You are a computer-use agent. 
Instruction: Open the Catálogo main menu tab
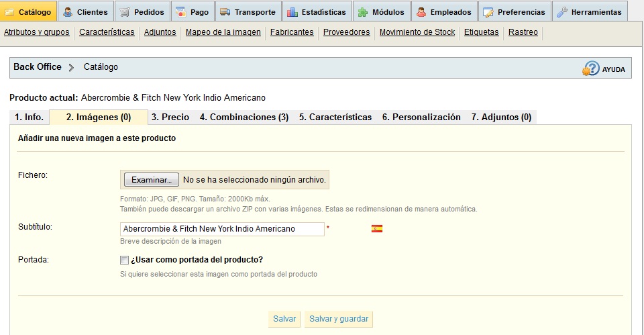[28, 11]
